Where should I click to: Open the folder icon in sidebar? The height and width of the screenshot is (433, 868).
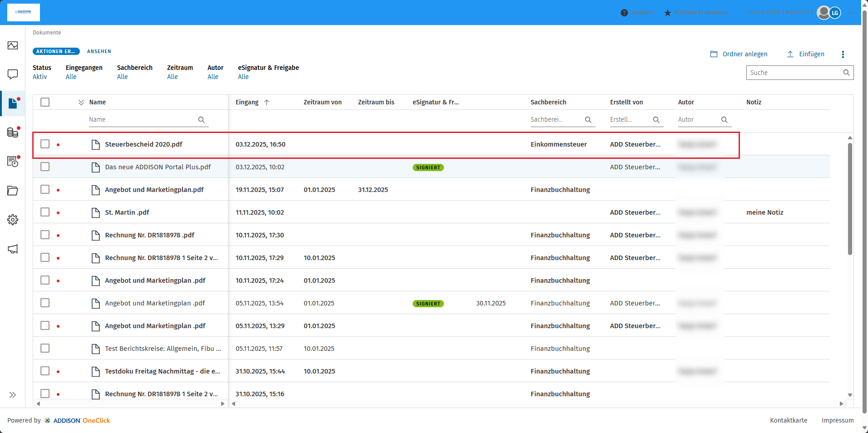13,191
